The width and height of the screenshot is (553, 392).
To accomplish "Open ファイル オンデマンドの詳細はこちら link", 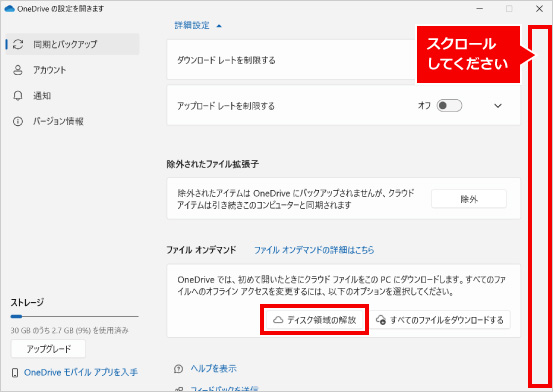I will click(x=314, y=250).
